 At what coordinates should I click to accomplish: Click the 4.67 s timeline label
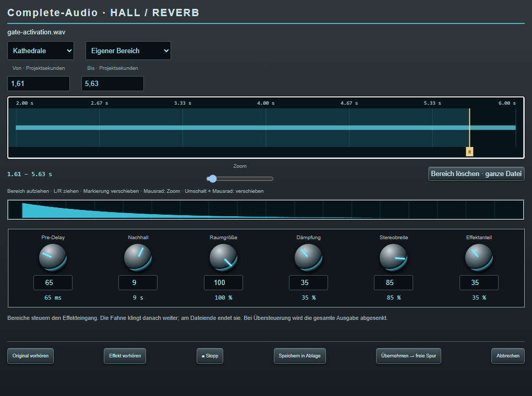point(349,103)
